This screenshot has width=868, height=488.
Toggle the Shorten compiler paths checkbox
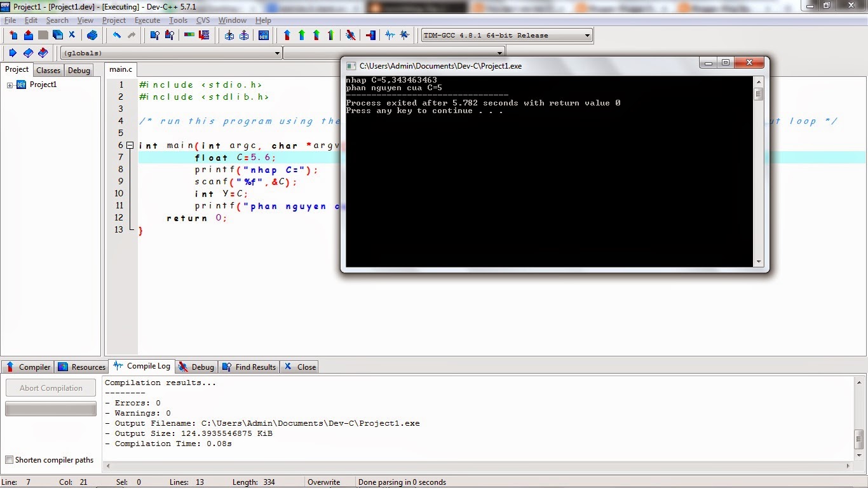pos(9,460)
